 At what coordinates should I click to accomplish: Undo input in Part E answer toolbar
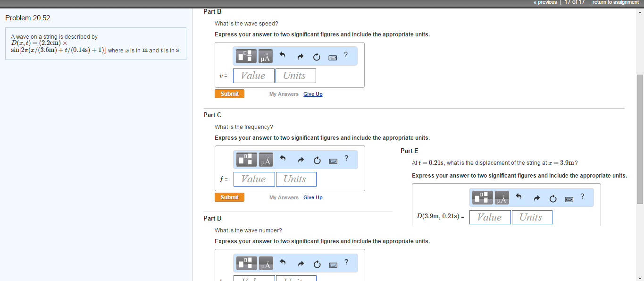tap(518, 197)
